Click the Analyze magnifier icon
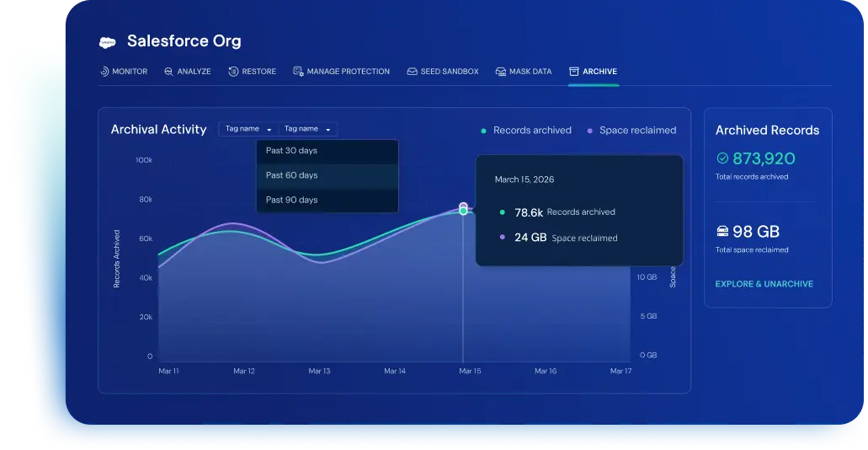Viewport: 868px width, 450px height. point(169,72)
